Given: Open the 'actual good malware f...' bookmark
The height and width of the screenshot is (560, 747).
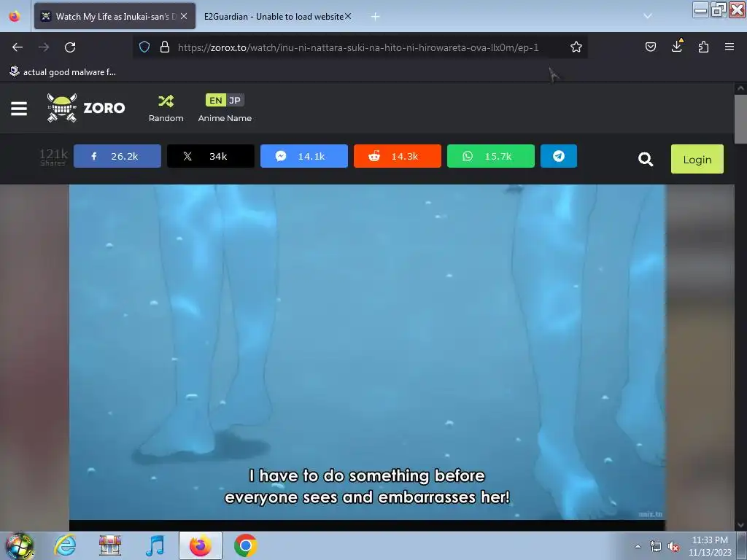Looking at the screenshot, I should click(x=63, y=72).
